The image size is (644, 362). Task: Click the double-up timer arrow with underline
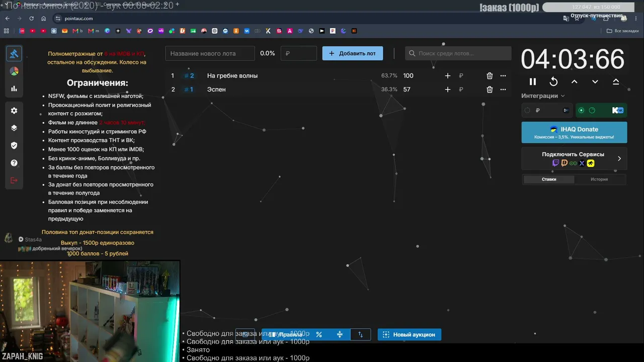point(616,81)
